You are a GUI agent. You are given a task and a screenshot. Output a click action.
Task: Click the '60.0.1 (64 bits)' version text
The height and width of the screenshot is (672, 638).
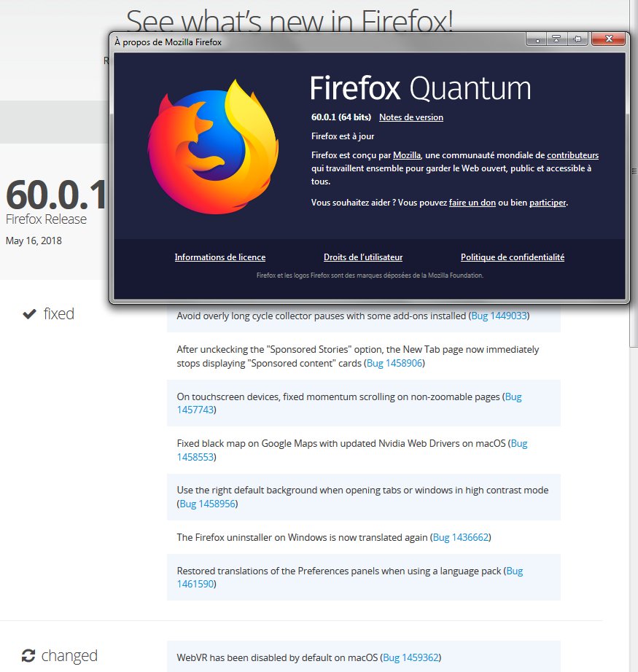click(x=341, y=117)
